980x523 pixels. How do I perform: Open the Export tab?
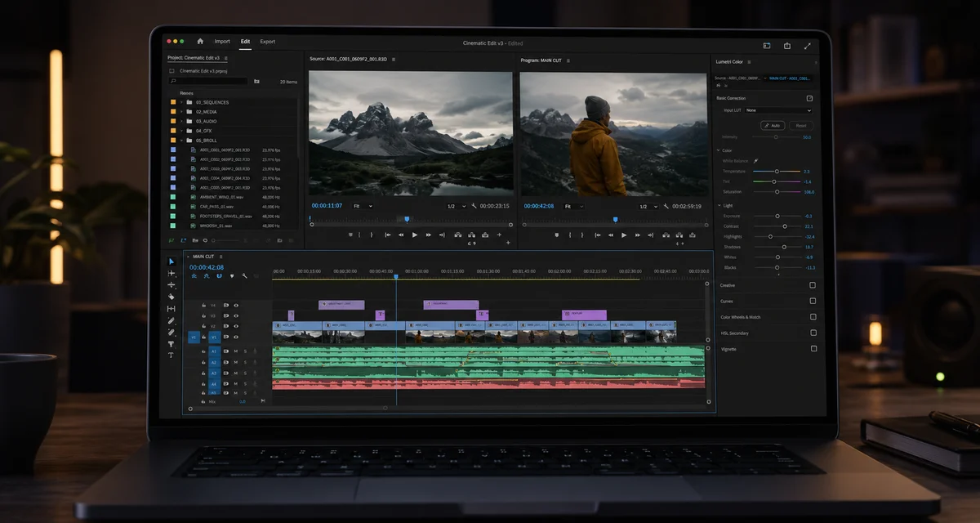click(x=268, y=41)
